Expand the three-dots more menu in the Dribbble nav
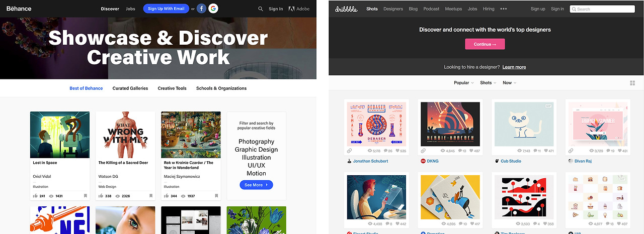The height and width of the screenshot is (234, 644). [x=504, y=9]
